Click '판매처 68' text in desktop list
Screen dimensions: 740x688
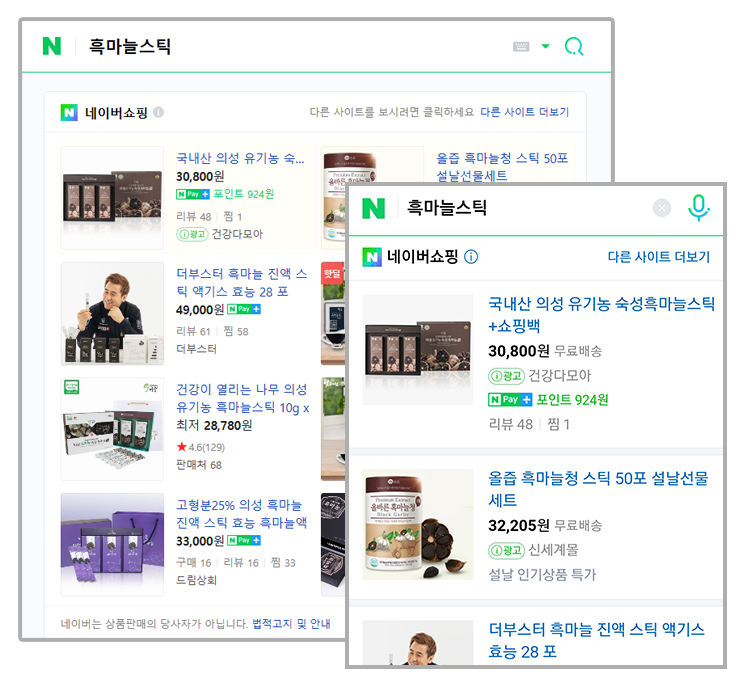199,465
